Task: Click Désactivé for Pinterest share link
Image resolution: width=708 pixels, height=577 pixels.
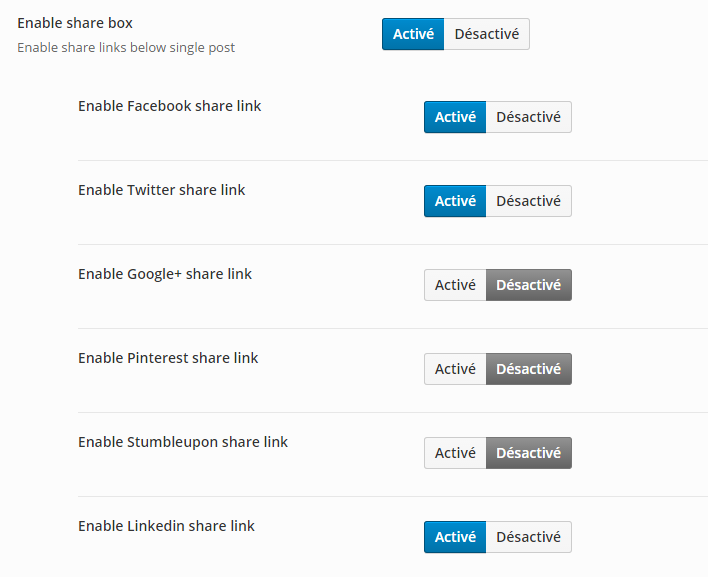Action: [x=528, y=369]
